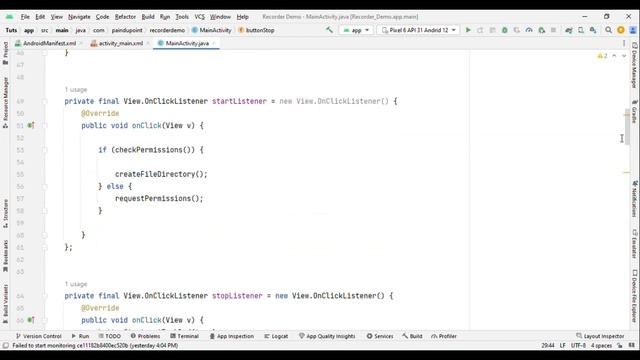Click the green Debug bug icon
Viewport: 640px width, 360px height.
pos(504,30)
